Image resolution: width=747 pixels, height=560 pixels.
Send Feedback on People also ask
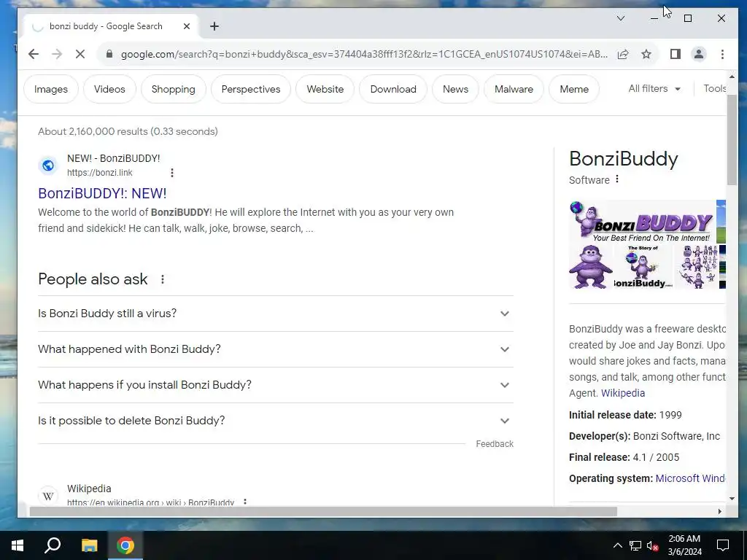(x=495, y=444)
